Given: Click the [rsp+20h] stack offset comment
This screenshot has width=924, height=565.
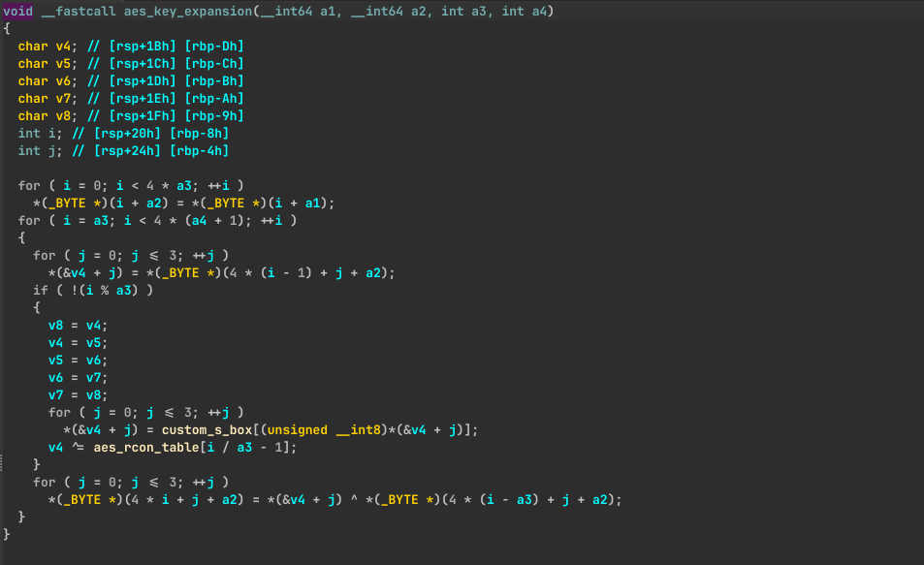Looking at the screenshot, I should pos(116,133).
